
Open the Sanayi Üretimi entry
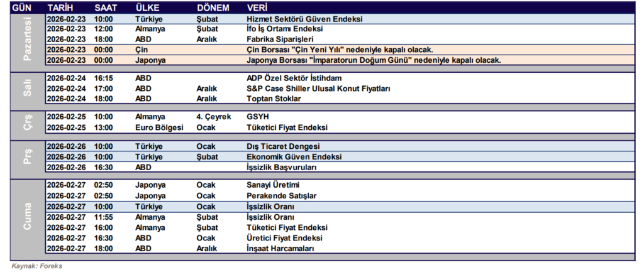pyautogui.click(x=273, y=185)
